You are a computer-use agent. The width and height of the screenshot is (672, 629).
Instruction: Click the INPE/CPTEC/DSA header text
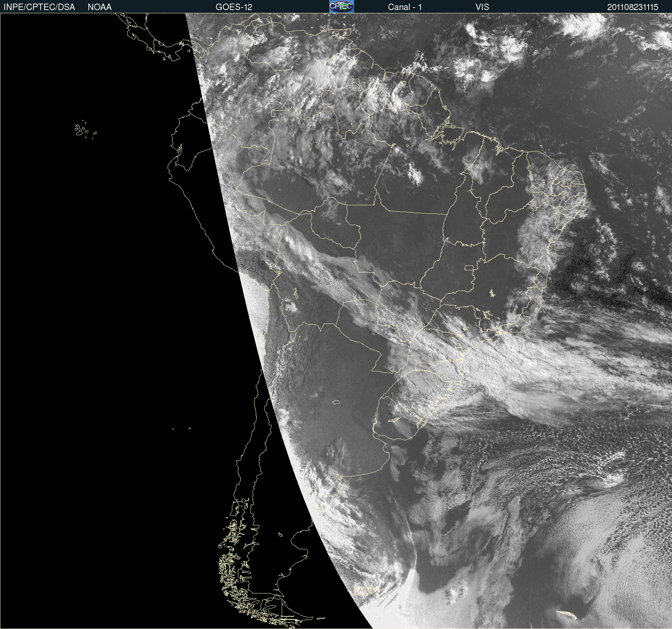coord(39,7)
